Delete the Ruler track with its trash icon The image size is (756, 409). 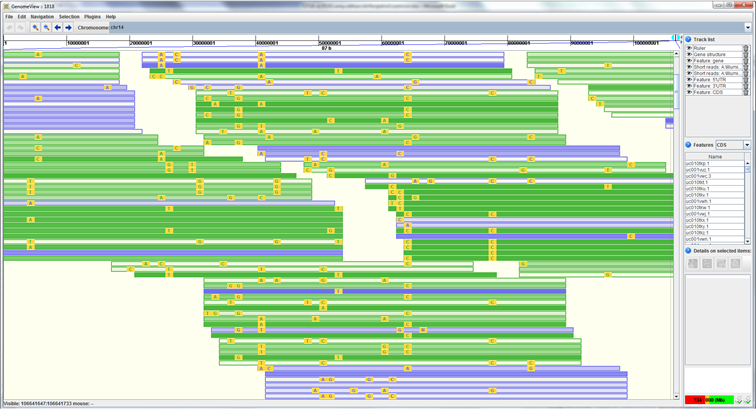pyautogui.click(x=745, y=48)
